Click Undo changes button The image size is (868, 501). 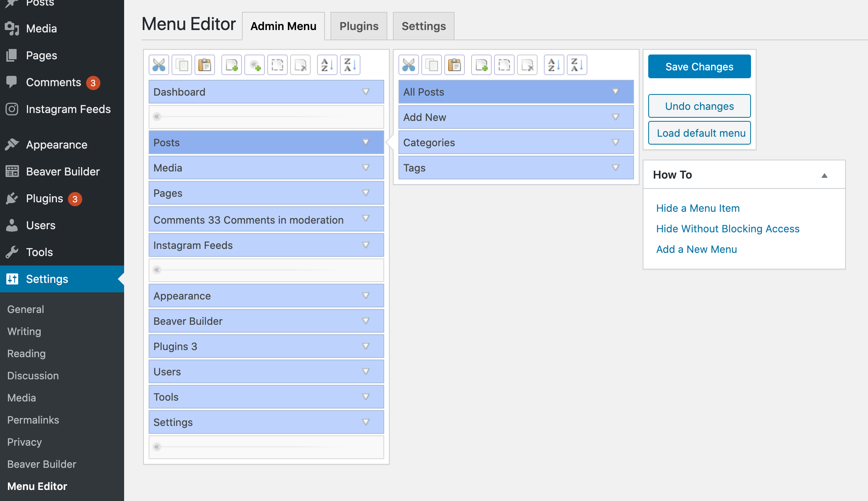tap(700, 106)
